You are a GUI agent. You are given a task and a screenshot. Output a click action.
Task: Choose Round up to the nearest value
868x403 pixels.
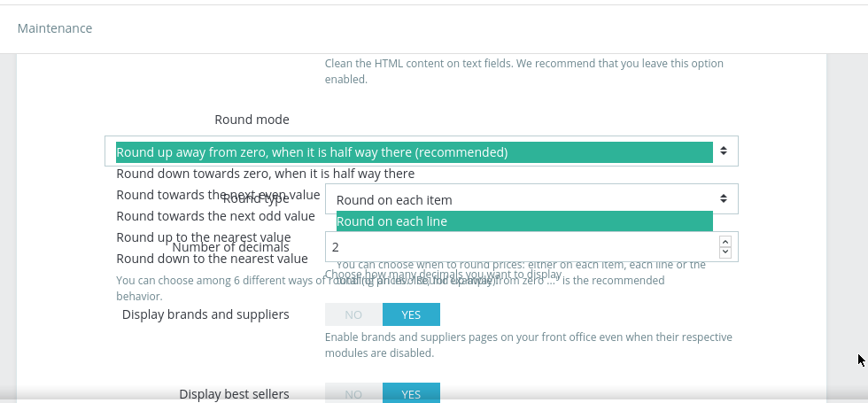point(203,237)
